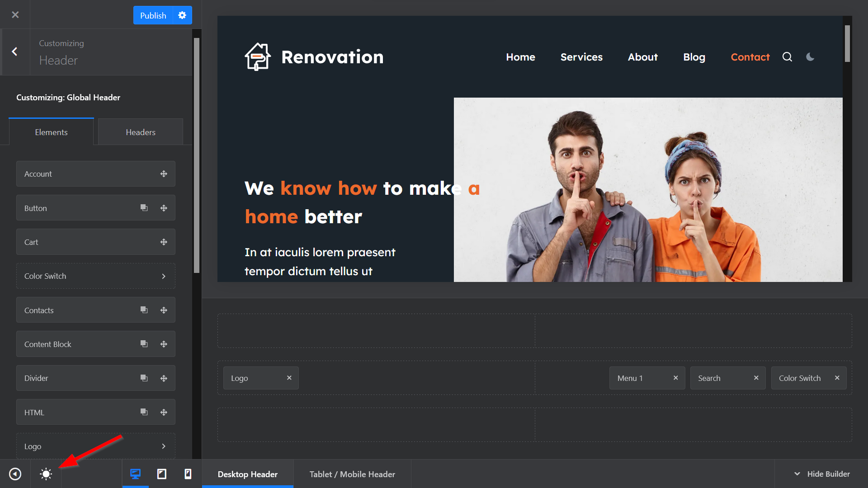Go back using the left chevron arrow

point(15,52)
